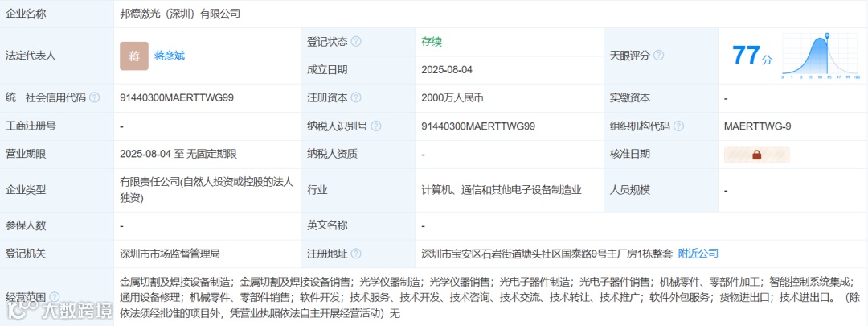Open the help icon beside 统一社会信用代码
868x326 pixels.
pyautogui.click(x=95, y=97)
